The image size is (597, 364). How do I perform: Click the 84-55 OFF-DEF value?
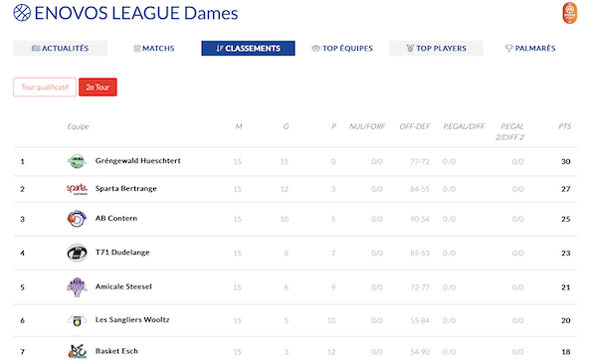click(420, 189)
